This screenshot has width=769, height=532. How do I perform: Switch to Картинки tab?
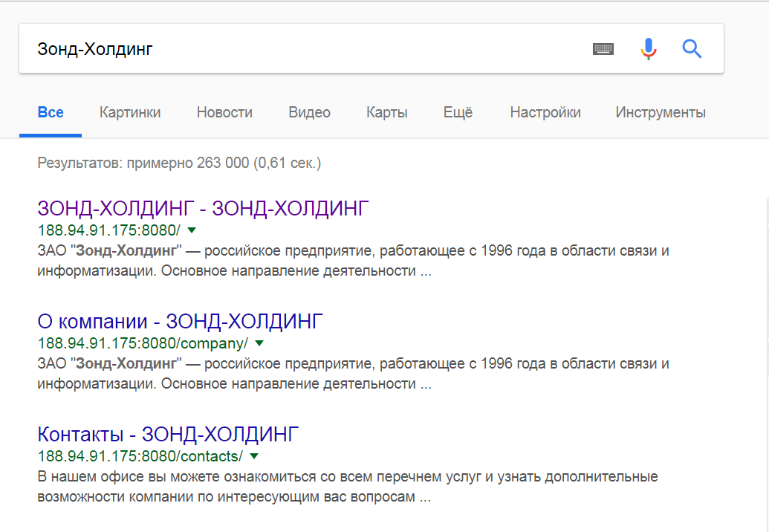[130, 112]
